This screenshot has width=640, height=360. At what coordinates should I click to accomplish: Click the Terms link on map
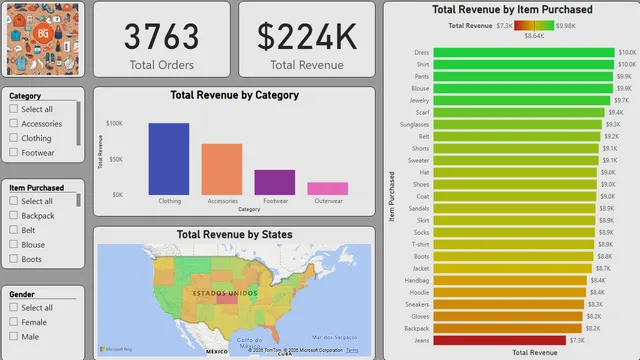click(x=352, y=350)
